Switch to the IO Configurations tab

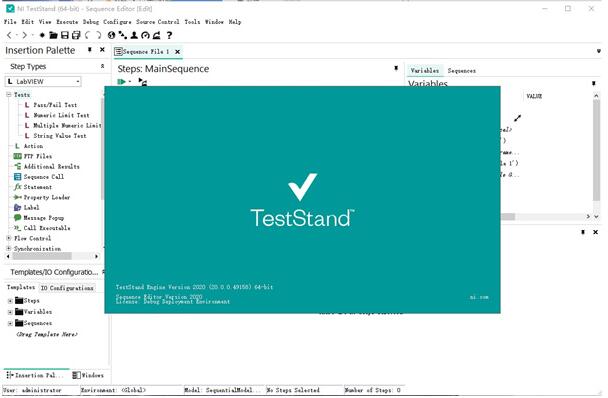(x=67, y=288)
